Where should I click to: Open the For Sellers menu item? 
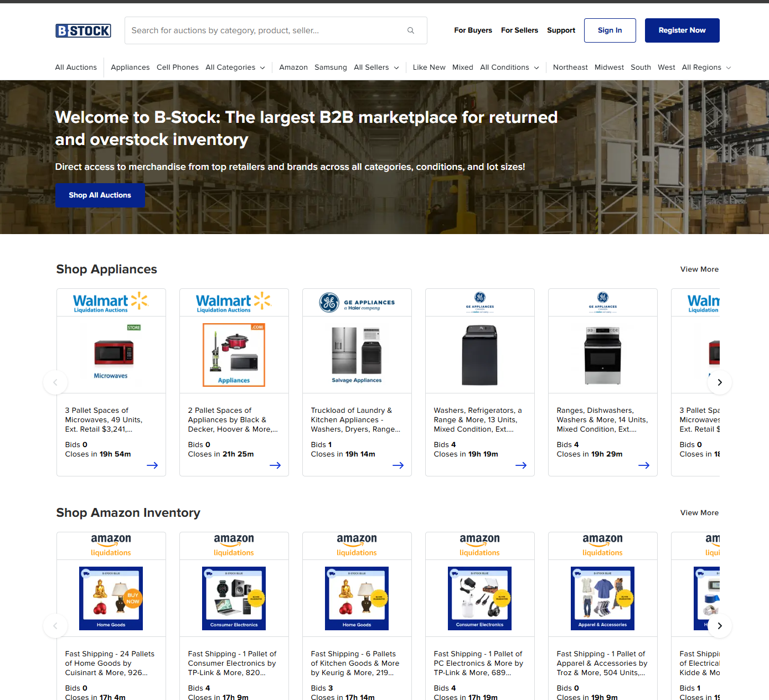tap(519, 30)
